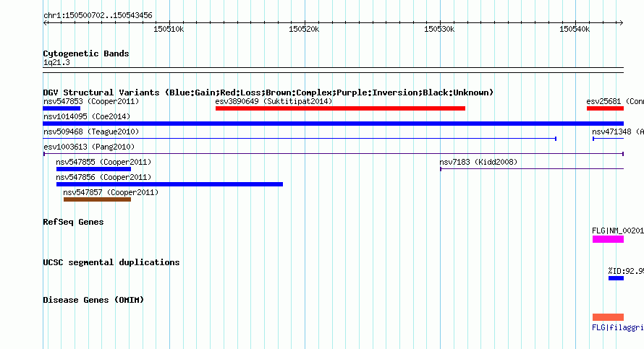Screen dimensions: 644x349
Task: Click the right arrowhead of the ruler
Action: (x=621, y=23)
